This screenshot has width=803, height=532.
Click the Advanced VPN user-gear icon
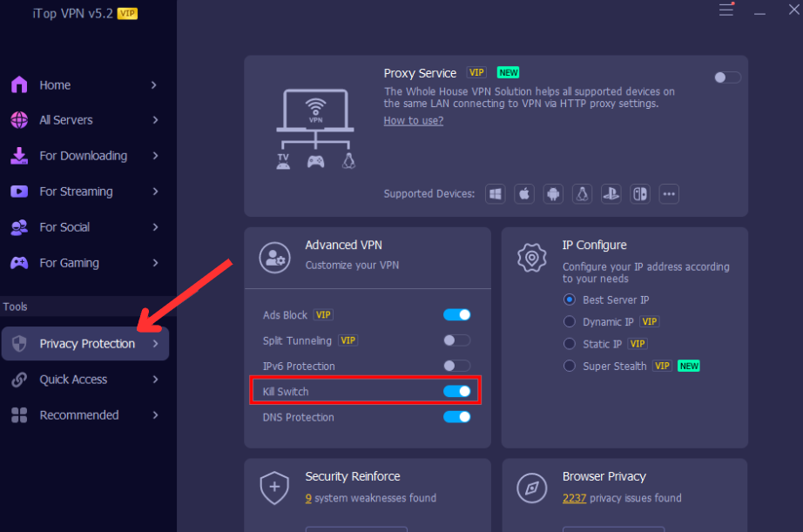point(274,258)
